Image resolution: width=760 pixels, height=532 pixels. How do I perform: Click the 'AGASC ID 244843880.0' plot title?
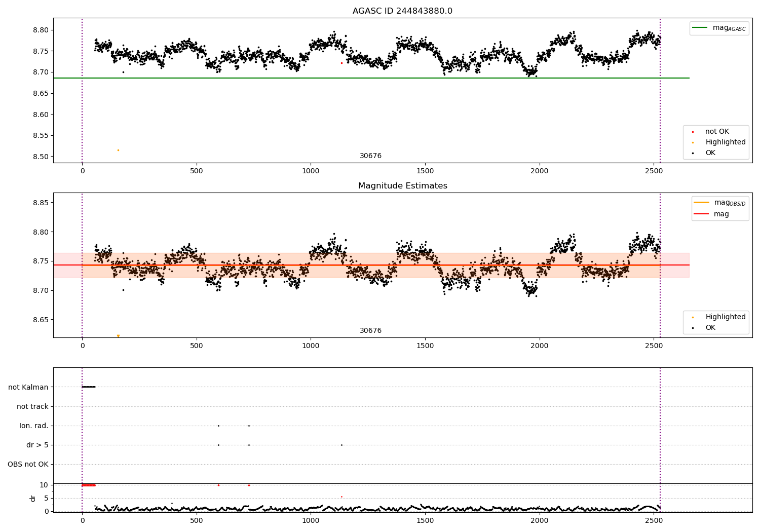[x=402, y=11]
